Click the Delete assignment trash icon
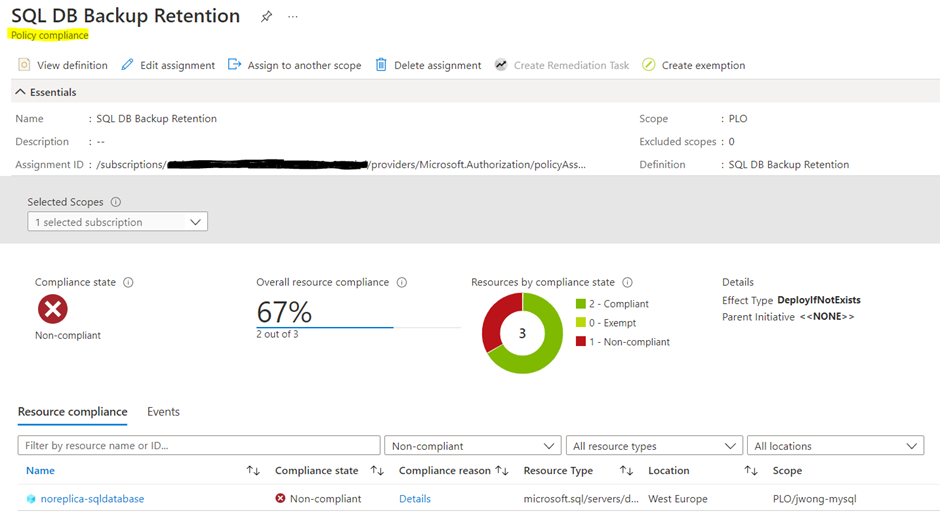Image resolution: width=940 pixels, height=524 pixels. click(x=381, y=65)
